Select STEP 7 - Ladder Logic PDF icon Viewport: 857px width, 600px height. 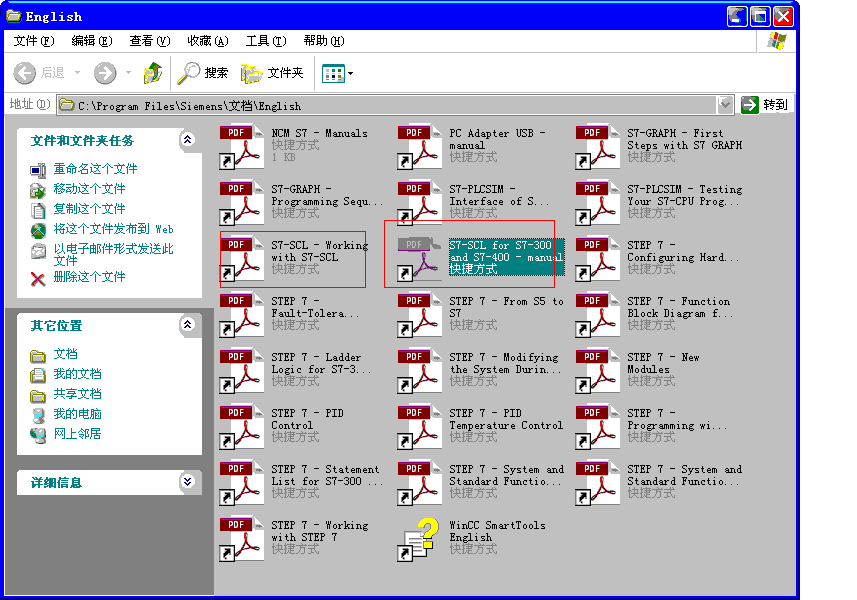click(242, 370)
